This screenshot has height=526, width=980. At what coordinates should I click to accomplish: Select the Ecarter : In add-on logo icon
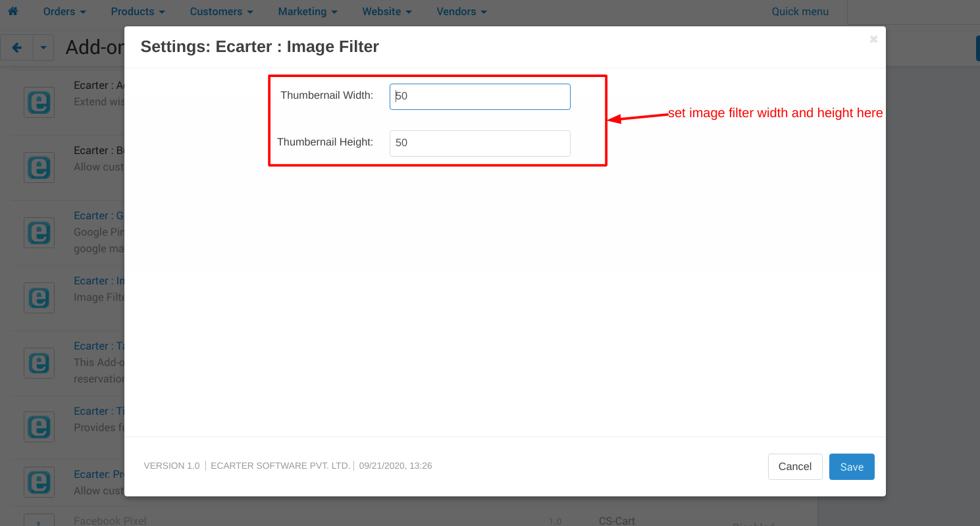tap(39, 298)
